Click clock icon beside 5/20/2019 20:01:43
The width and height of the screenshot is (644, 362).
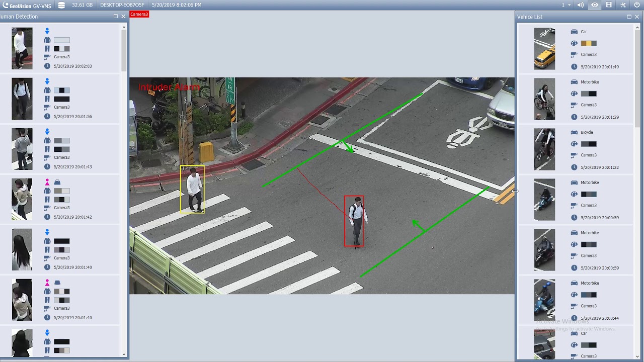tap(47, 166)
